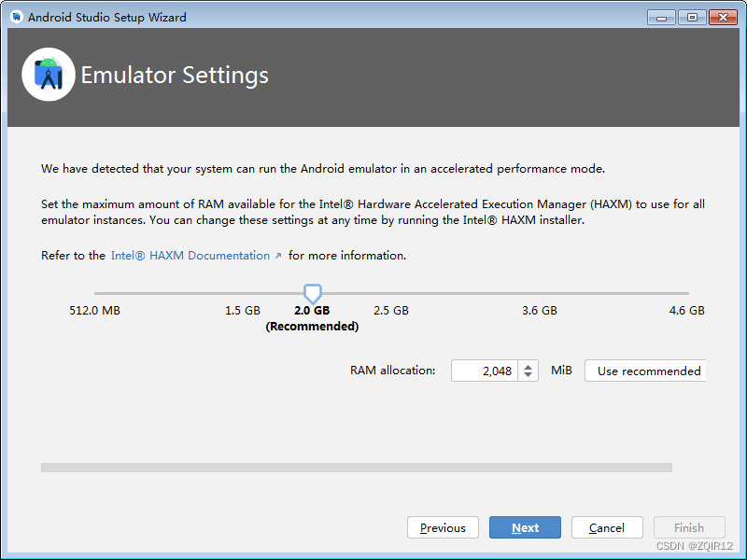Cancel the setup wizard
Viewport: 747px width, 560px height.
tap(607, 527)
